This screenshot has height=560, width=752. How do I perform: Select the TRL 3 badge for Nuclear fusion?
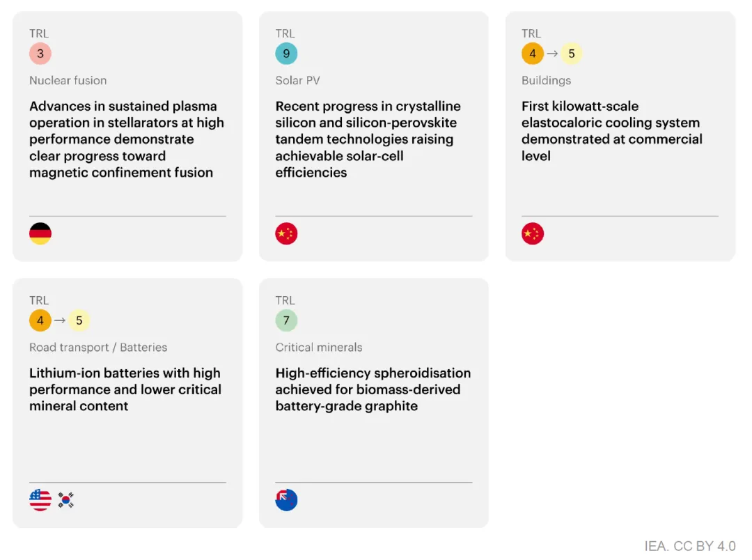click(40, 54)
